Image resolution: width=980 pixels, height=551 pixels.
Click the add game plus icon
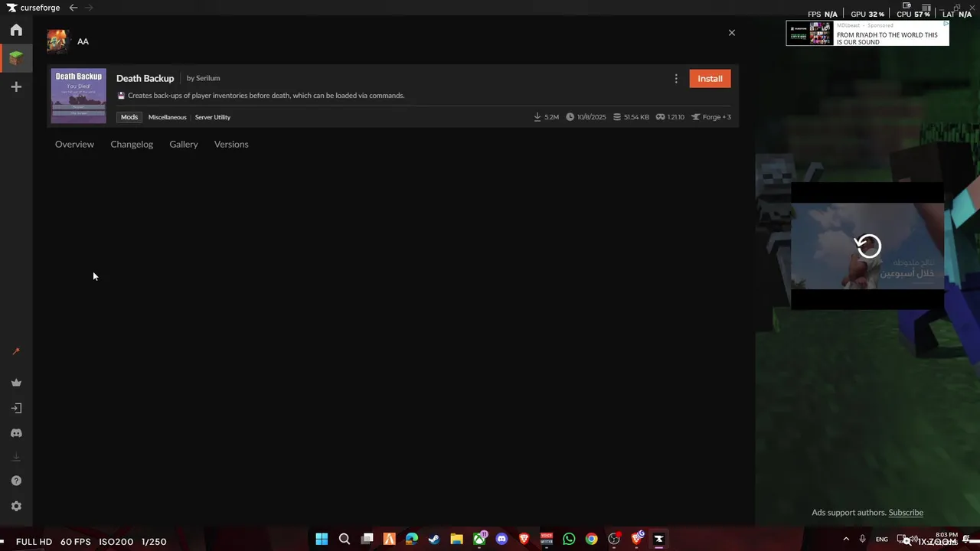coord(16,87)
